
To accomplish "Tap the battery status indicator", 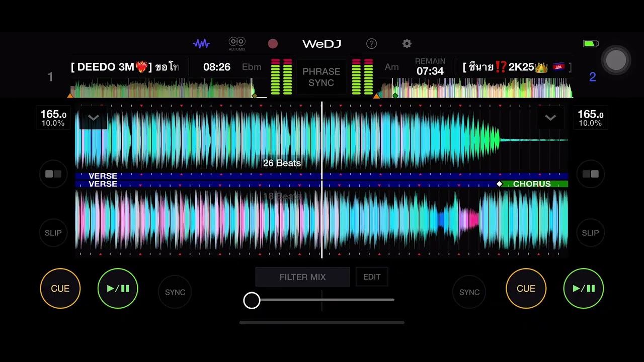I will tap(591, 44).
